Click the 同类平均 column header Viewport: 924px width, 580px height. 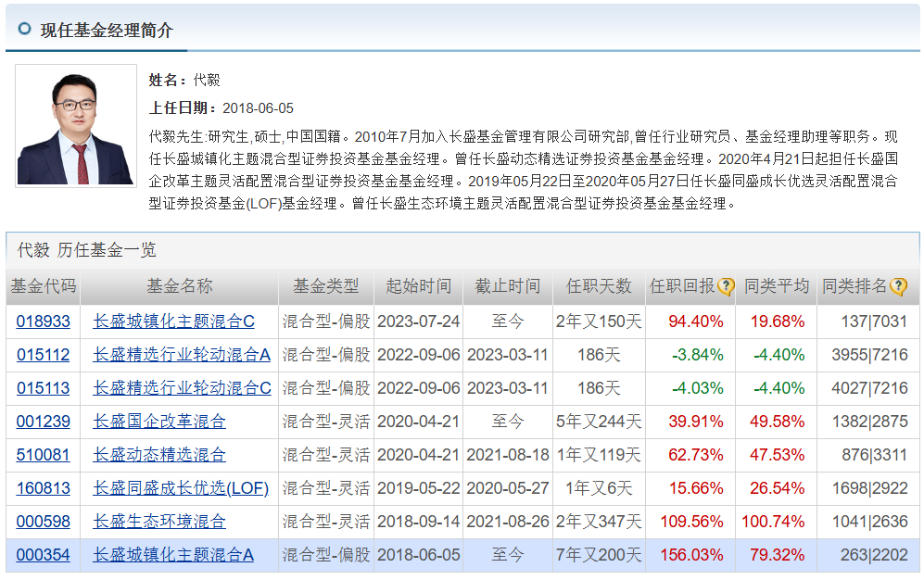776,287
